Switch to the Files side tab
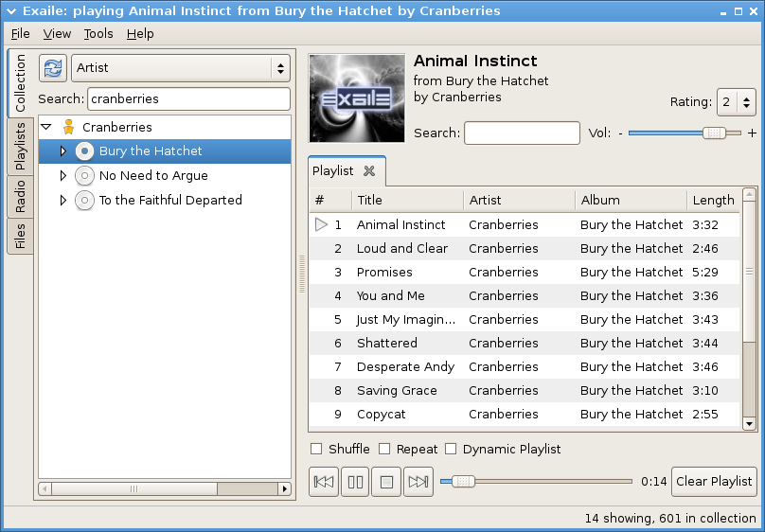Screen dimensions: 765x532 pos(20,236)
